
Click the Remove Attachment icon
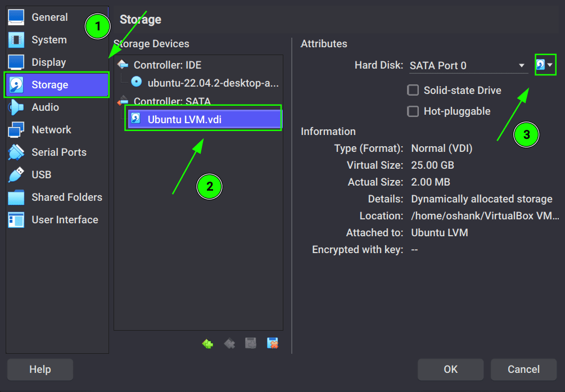pos(273,343)
